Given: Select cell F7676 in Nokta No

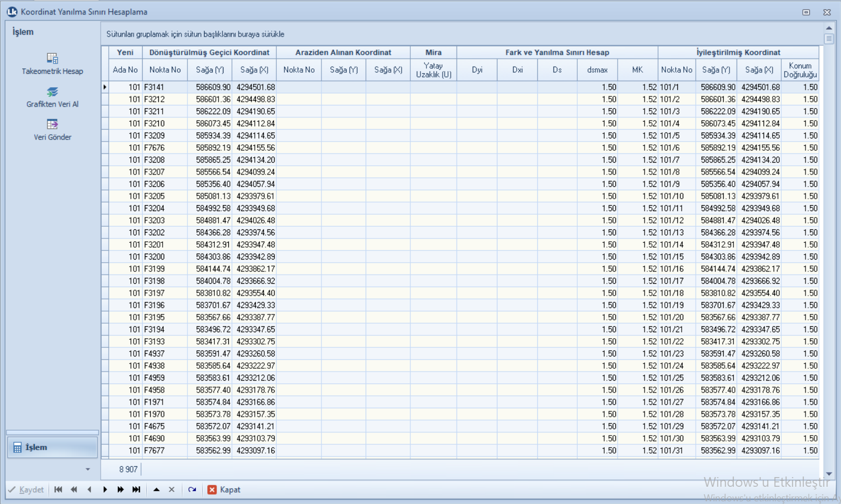Looking at the screenshot, I should [x=165, y=148].
